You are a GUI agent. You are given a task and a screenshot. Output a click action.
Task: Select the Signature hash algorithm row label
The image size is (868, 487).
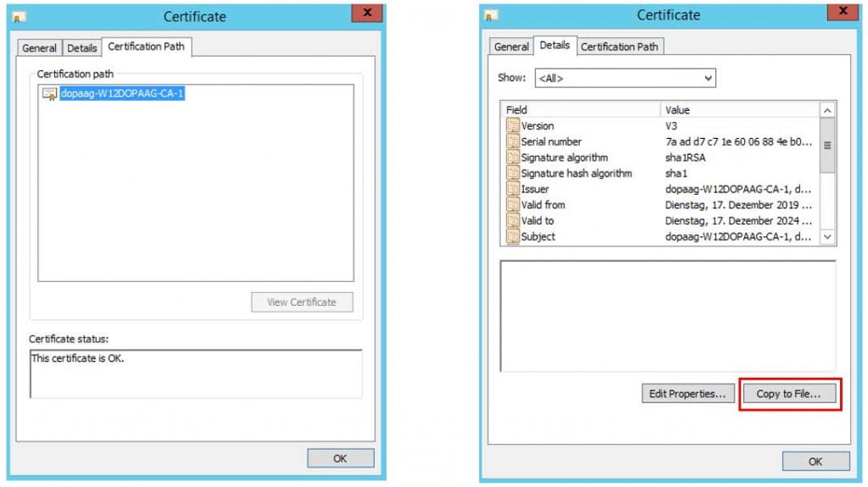pos(576,174)
